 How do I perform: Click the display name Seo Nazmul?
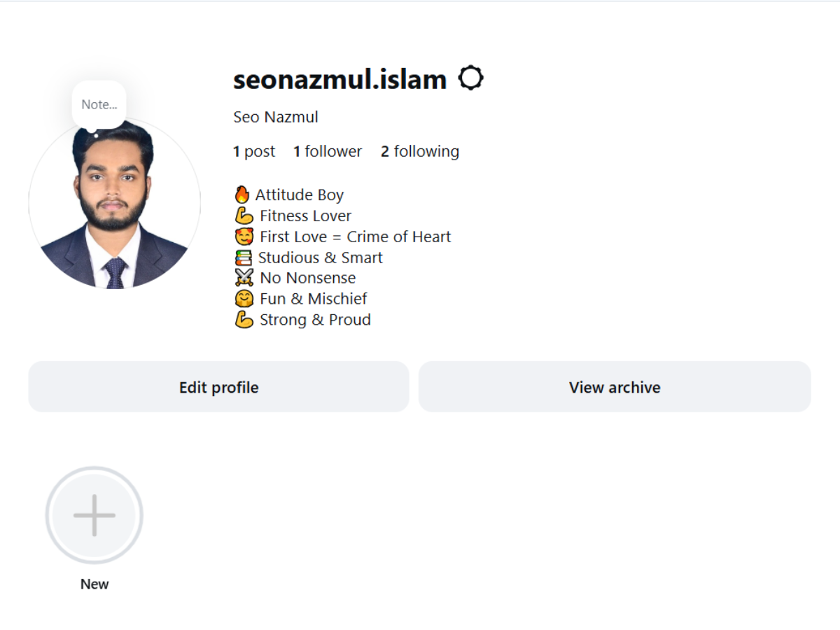pyautogui.click(x=276, y=116)
